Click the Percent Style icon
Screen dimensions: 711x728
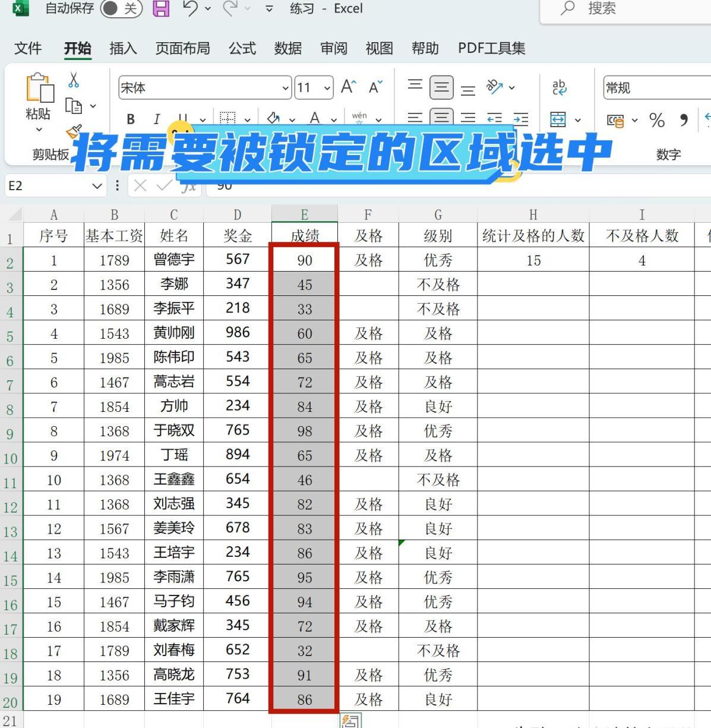point(657,120)
